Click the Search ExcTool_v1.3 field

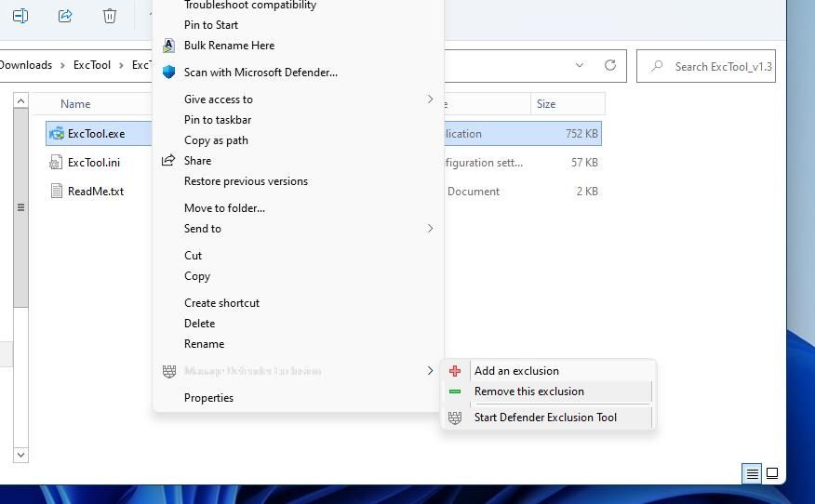point(706,66)
